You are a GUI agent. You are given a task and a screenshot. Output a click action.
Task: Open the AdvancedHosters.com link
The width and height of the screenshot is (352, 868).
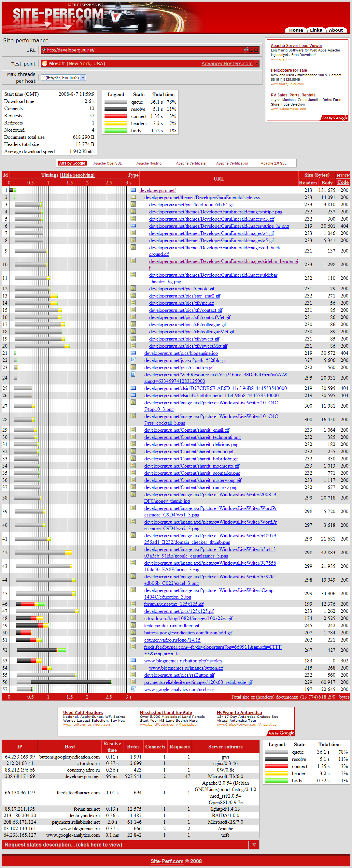point(227,63)
